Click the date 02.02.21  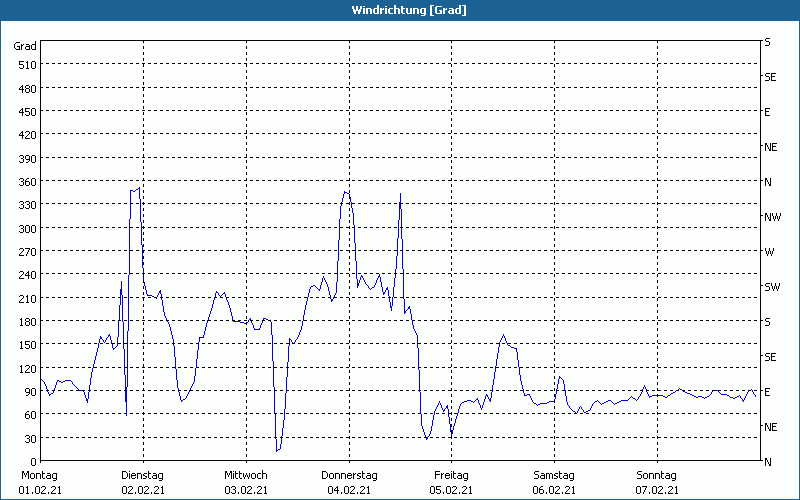pyautogui.click(x=143, y=490)
